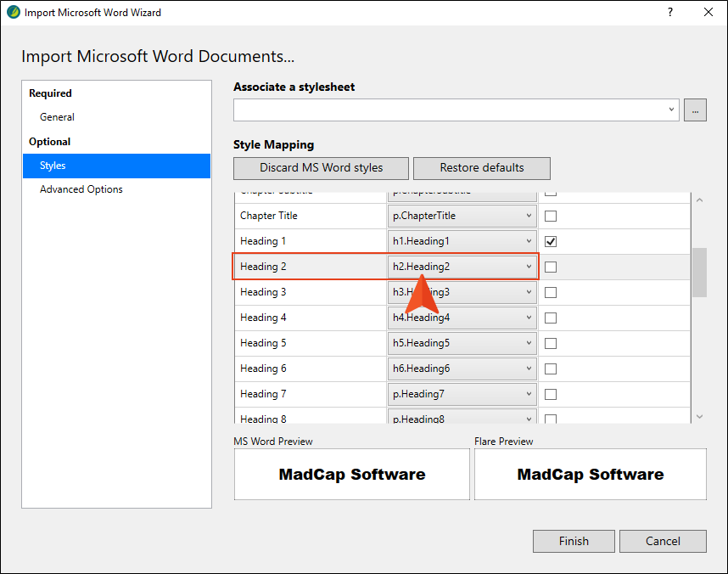Select the Chapter Title style row
The height and width of the screenshot is (574, 728).
(x=462, y=217)
